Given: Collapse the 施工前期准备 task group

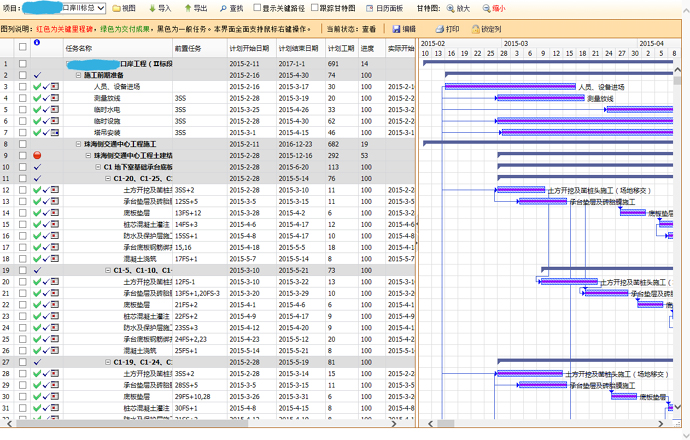Looking at the screenshot, I should 78,75.
